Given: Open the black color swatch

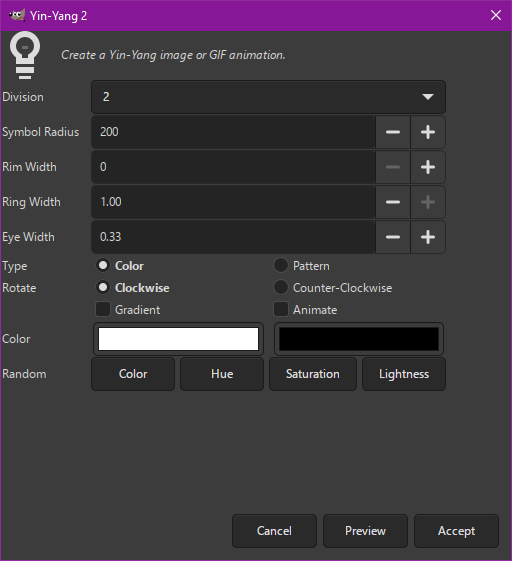Looking at the screenshot, I should tap(359, 339).
